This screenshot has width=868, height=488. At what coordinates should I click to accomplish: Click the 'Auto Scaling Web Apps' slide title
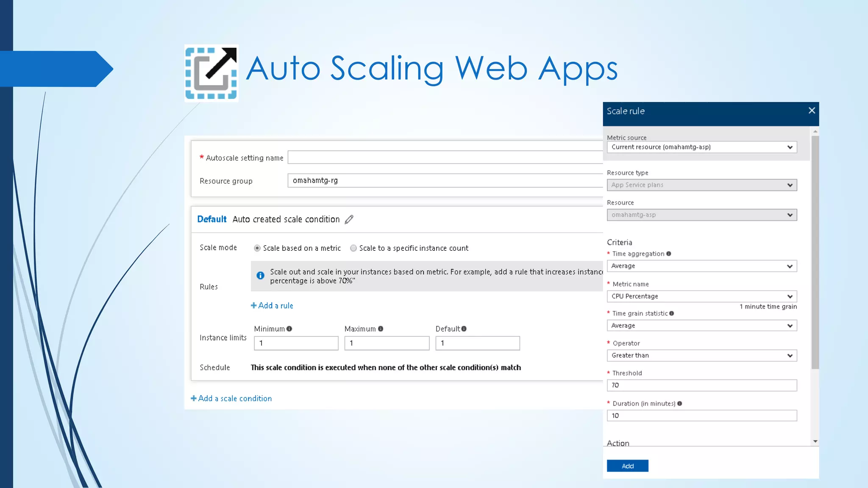click(x=432, y=69)
